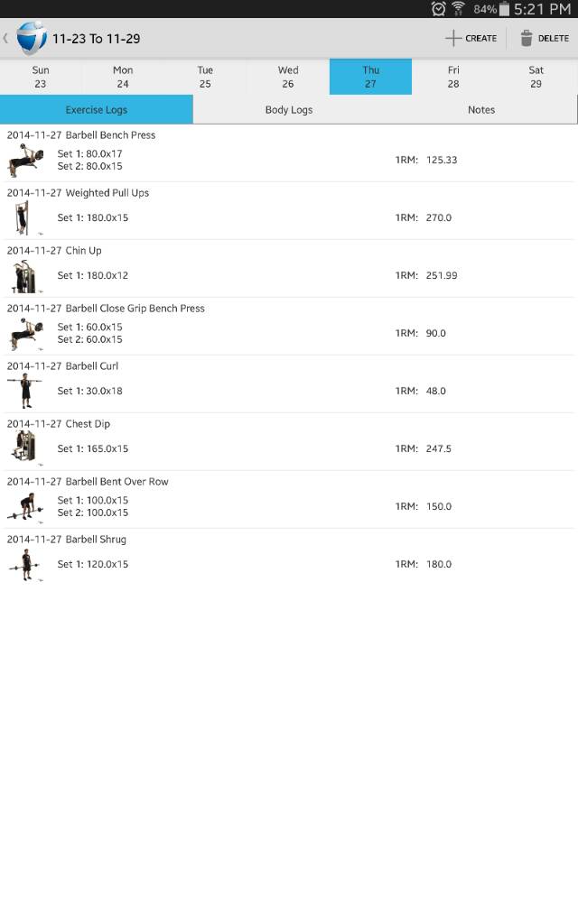Open the Notes tab
The image size is (578, 924).
481,110
